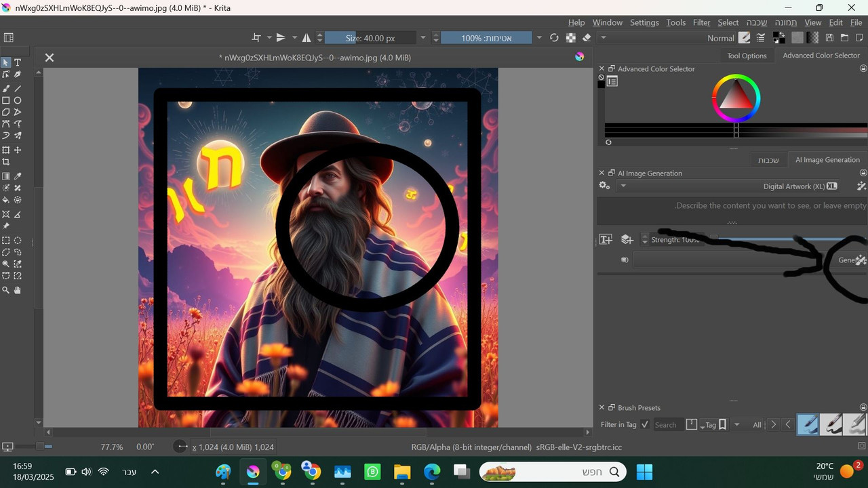Screen dimensions: 868x488
Task: Select the Measure tool
Action: coord(18,214)
